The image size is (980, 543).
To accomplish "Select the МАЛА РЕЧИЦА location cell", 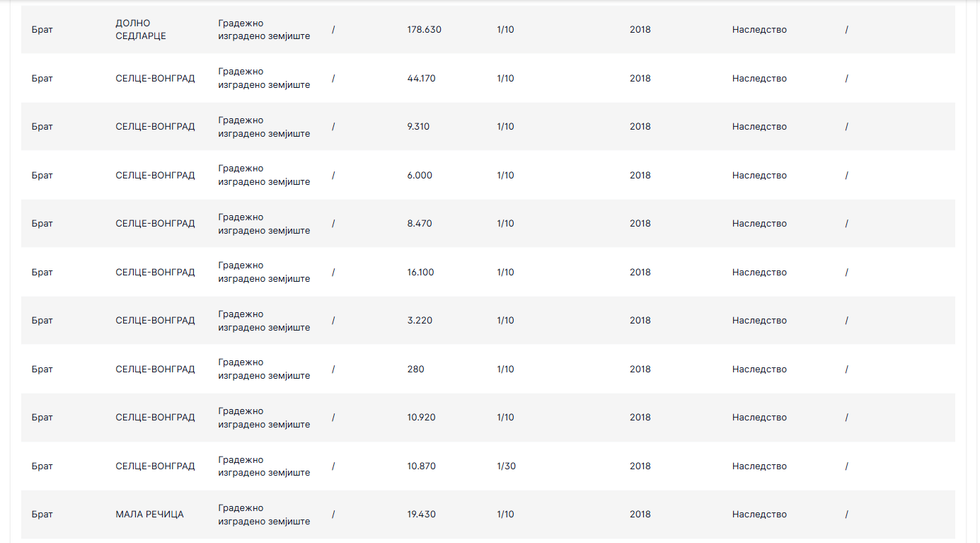I will (150, 515).
